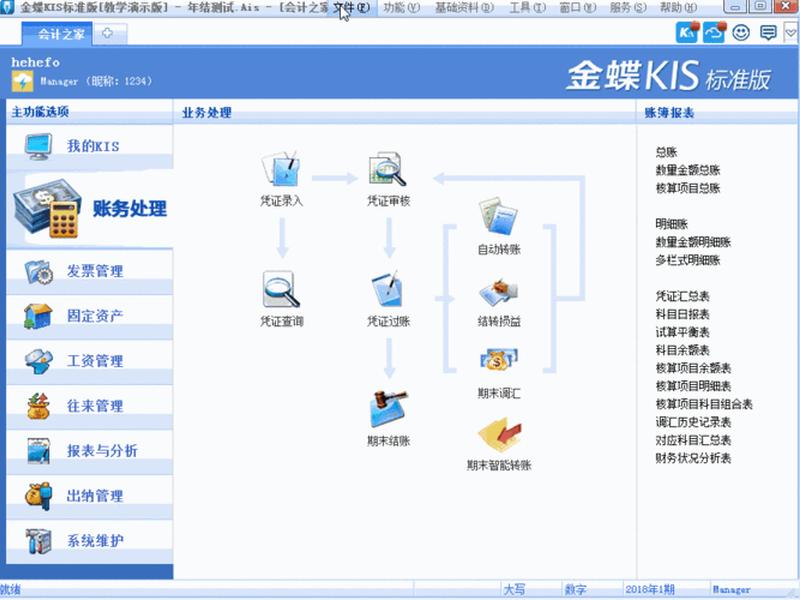Open 财务状况分析表 report
Viewport: 800px width, 600px height.
[693, 458]
